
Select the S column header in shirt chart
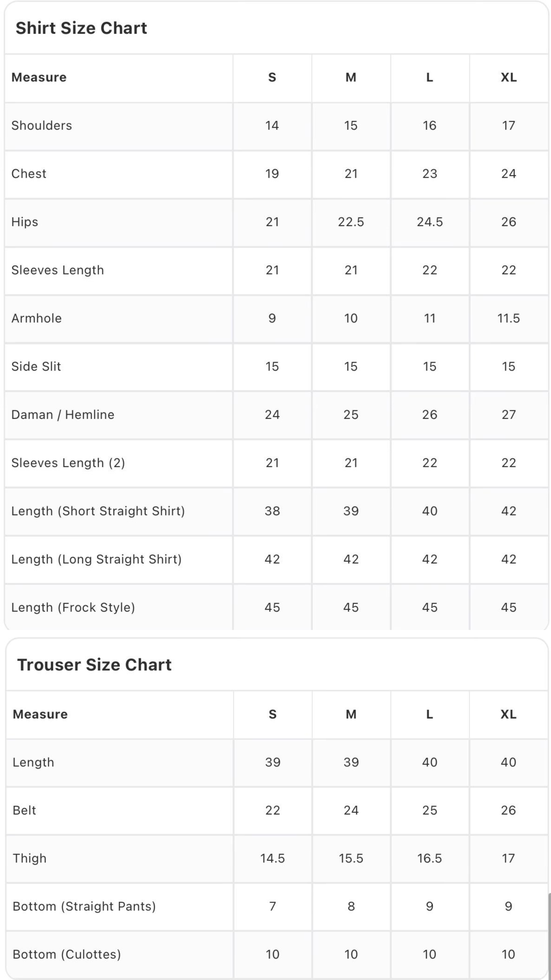tap(272, 77)
